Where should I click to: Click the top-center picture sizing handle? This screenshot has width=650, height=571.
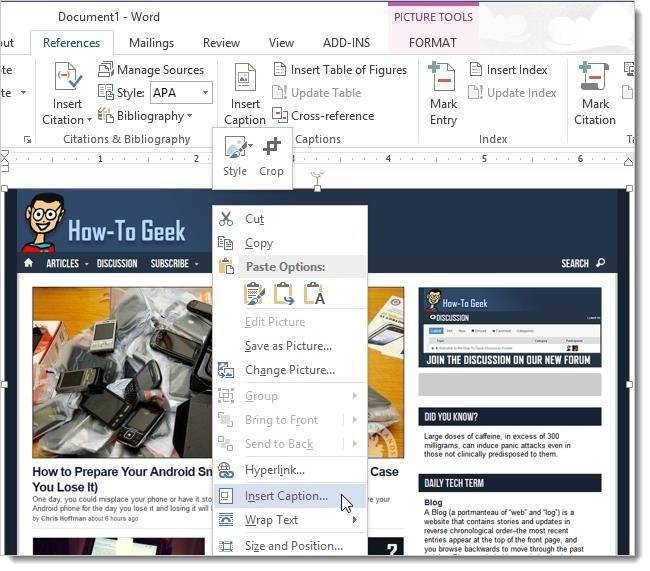click(317, 188)
